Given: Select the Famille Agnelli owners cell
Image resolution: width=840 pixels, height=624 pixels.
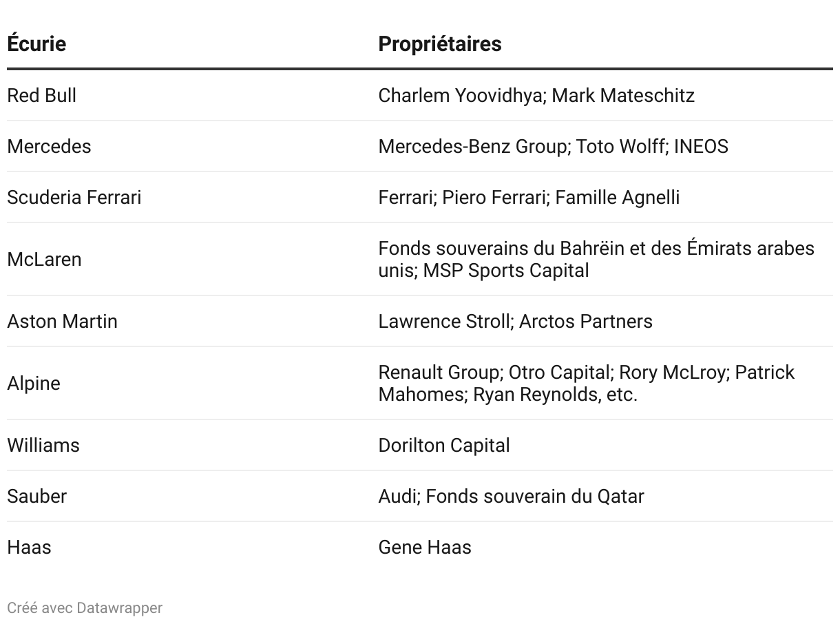Looking at the screenshot, I should click(529, 197).
